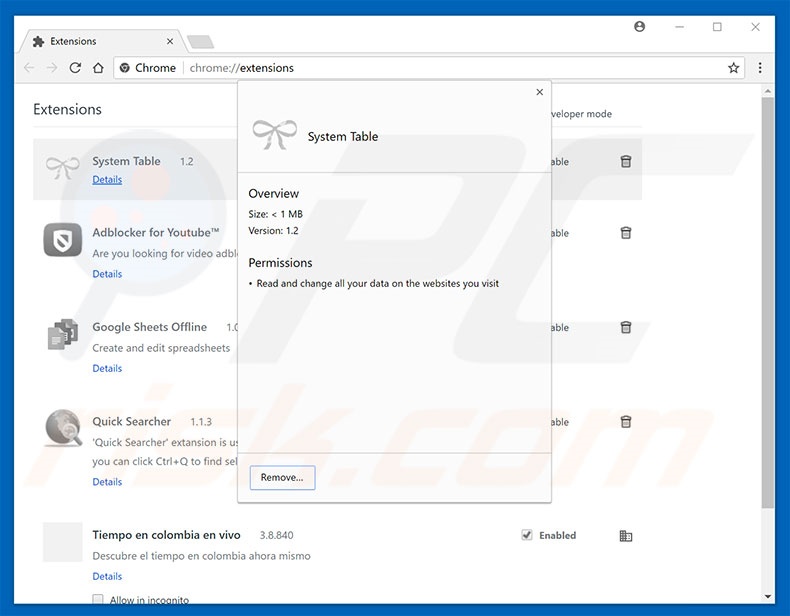Open Details link under System Table
The image size is (790, 616).
[107, 180]
